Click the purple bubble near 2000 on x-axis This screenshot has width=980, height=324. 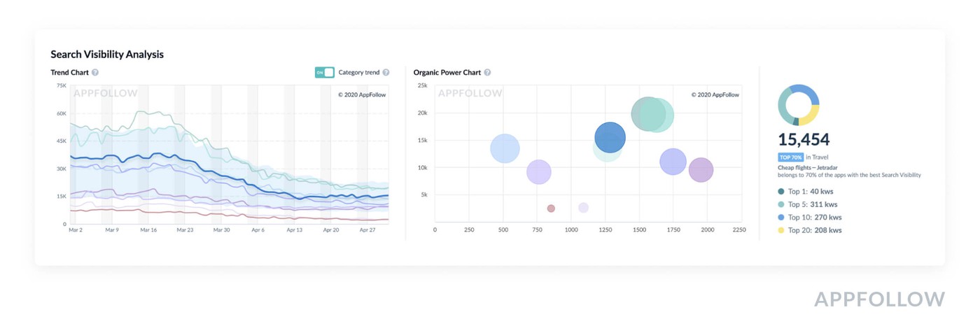701,169
